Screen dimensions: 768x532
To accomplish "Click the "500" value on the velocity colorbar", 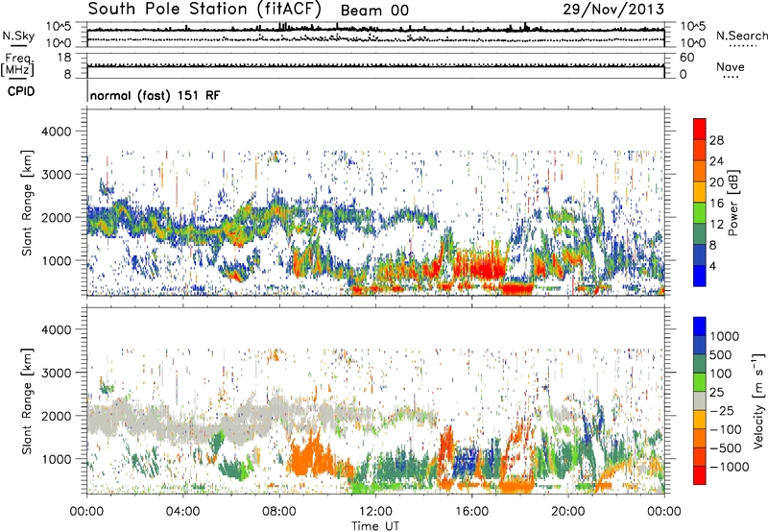I will [721, 354].
